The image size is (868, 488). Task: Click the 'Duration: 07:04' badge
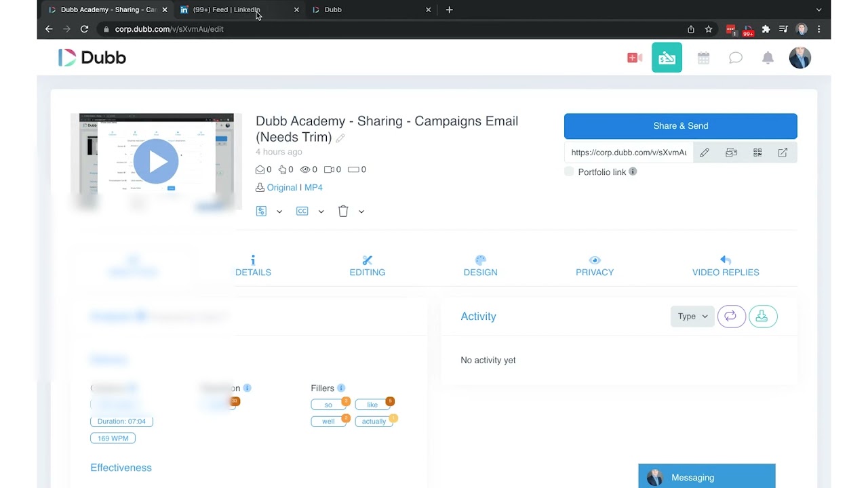point(121,421)
